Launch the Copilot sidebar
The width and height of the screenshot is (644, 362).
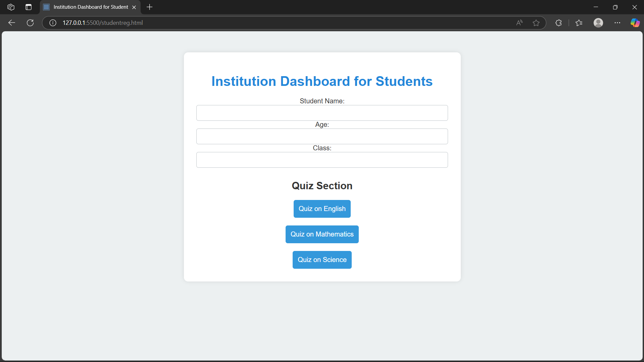635,23
